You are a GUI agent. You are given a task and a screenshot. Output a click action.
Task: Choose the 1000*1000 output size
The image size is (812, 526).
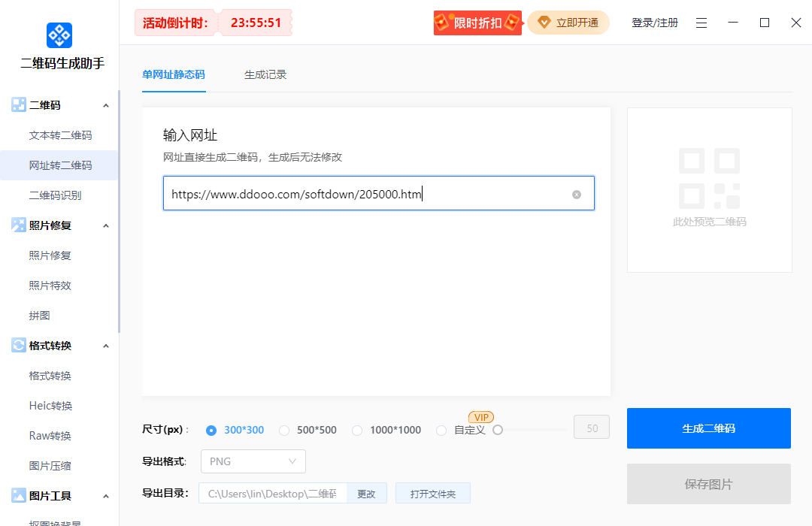coord(358,430)
